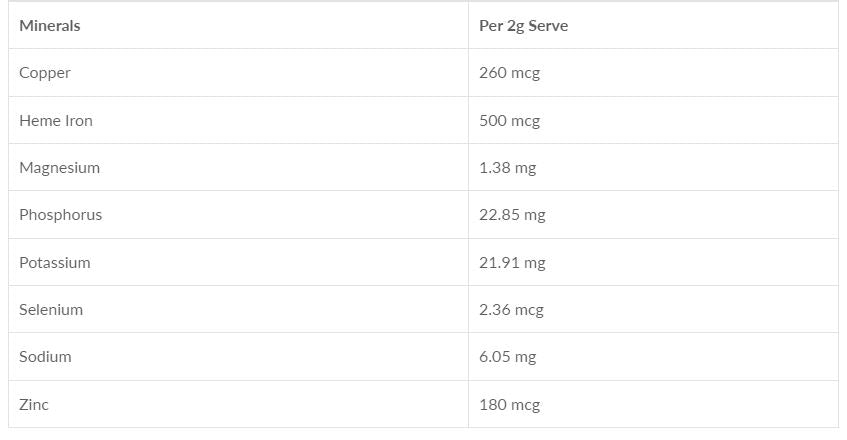This screenshot has height=440, width=847.
Task: Click the 2.36 mcg value
Action: tap(511, 310)
